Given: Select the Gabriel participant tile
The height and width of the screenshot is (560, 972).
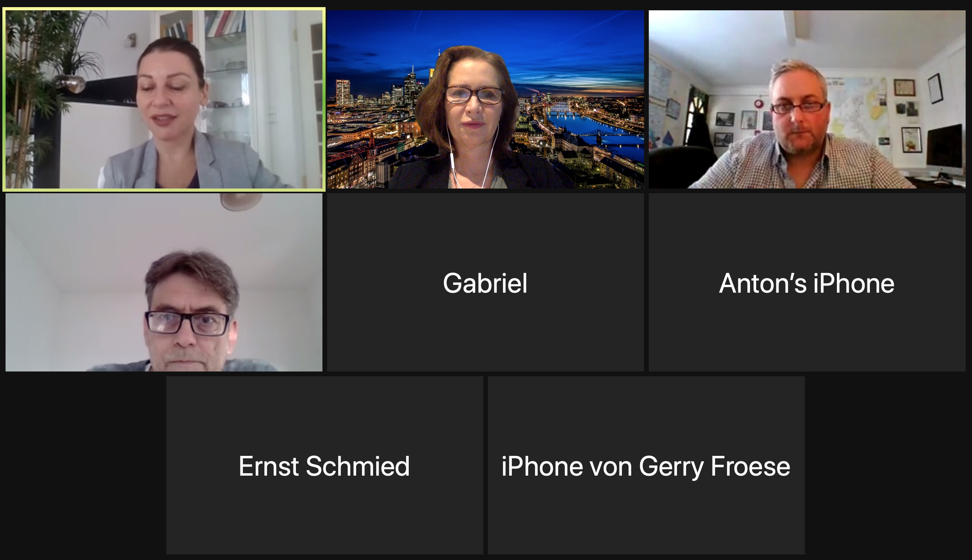Looking at the screenshot, I should (485, 282).
